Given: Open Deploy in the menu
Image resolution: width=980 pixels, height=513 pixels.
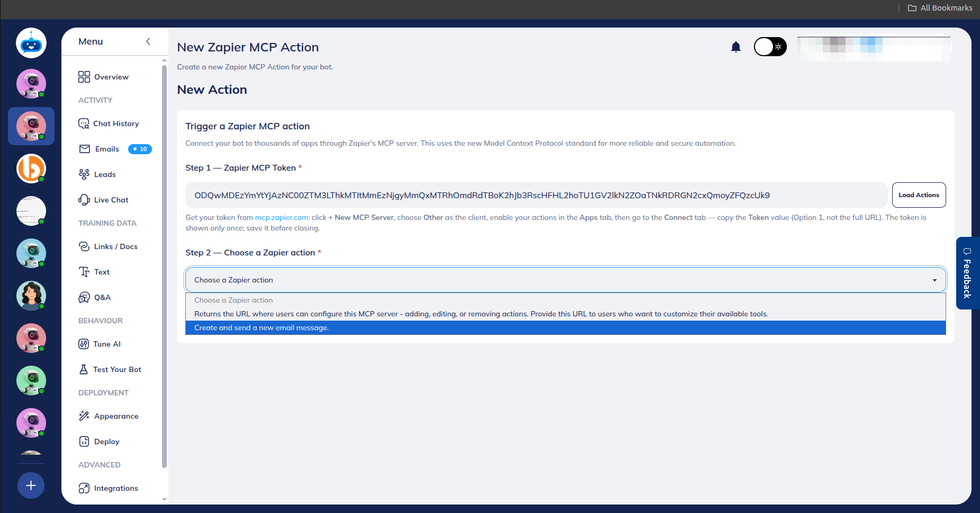Looking at the screenshot, I should (106, 441).
